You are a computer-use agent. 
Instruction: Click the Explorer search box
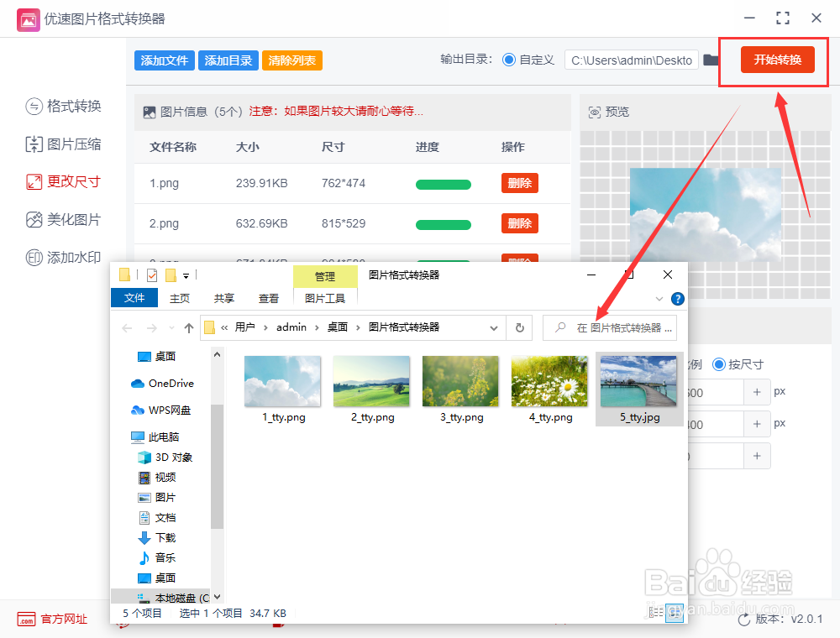tap(610, 327)
